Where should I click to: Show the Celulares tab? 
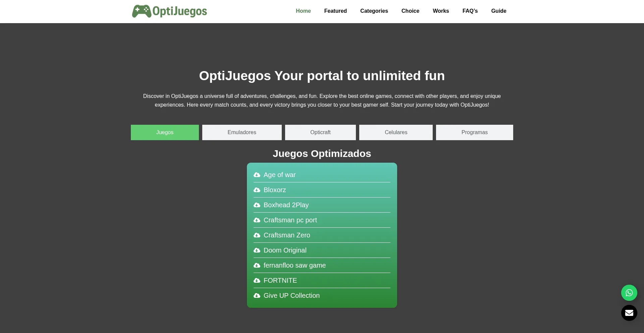coord(396,132)
